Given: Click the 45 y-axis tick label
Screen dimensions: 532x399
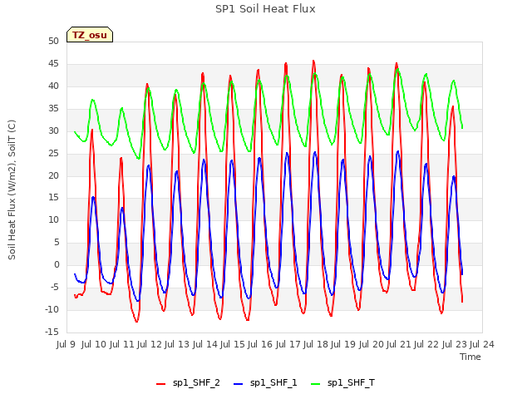Looking at the screenshot, I should click(x=53, y=64).
